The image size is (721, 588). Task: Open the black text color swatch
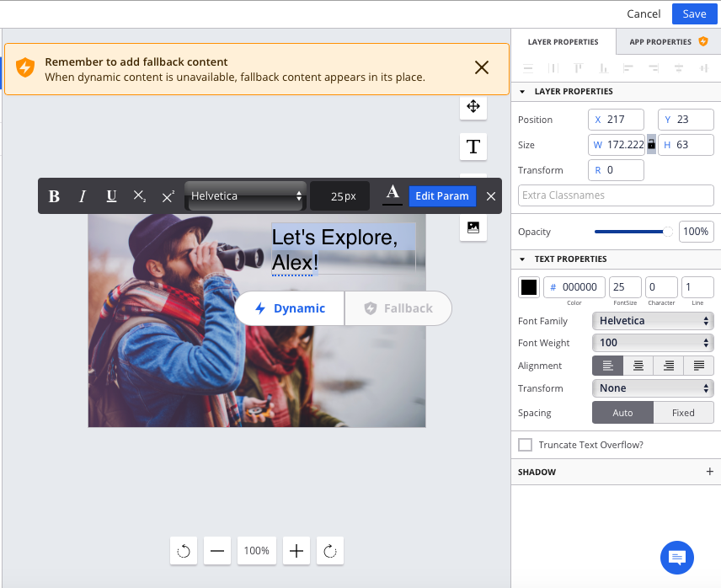529,286
